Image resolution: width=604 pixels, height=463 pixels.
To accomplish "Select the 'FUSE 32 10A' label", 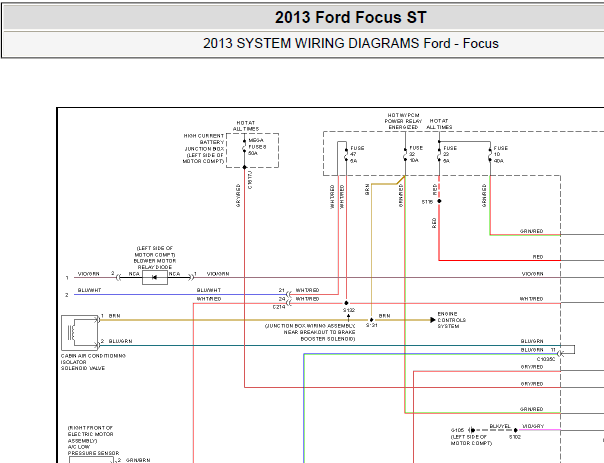I will pos(416,154).
